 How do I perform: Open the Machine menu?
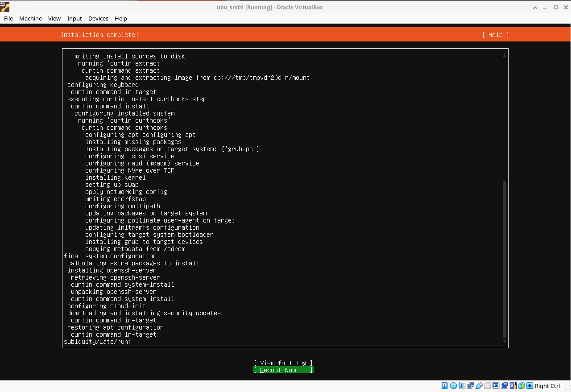pyautogui.click(x=30, y=18)
